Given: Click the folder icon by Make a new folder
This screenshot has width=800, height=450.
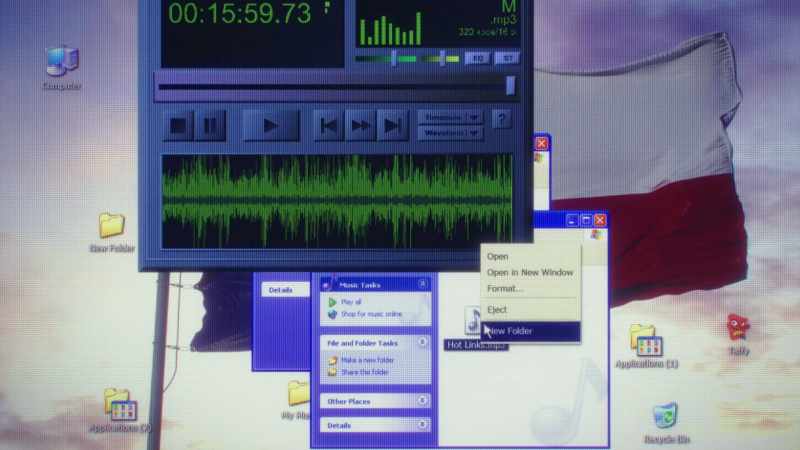Looking at the screenshot, I should 333,360.
